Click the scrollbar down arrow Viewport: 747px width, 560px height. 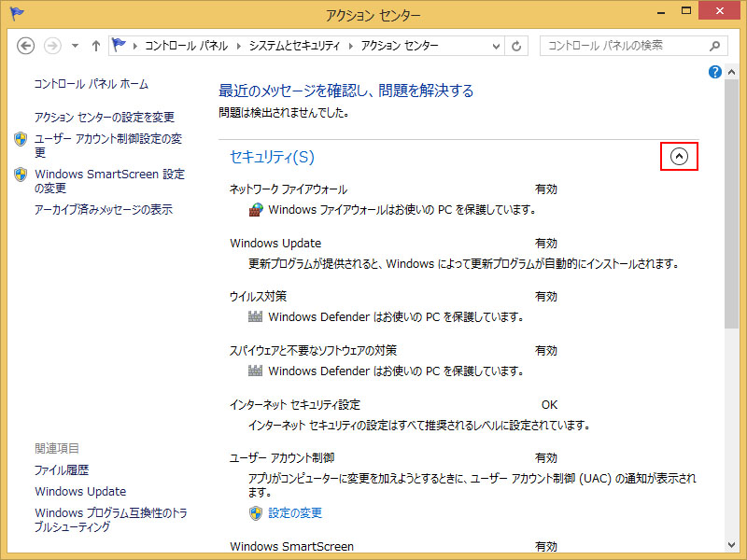731,545
